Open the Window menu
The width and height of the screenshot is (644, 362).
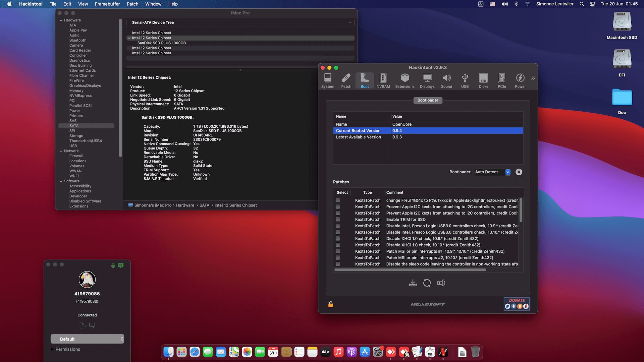point(153,4)
